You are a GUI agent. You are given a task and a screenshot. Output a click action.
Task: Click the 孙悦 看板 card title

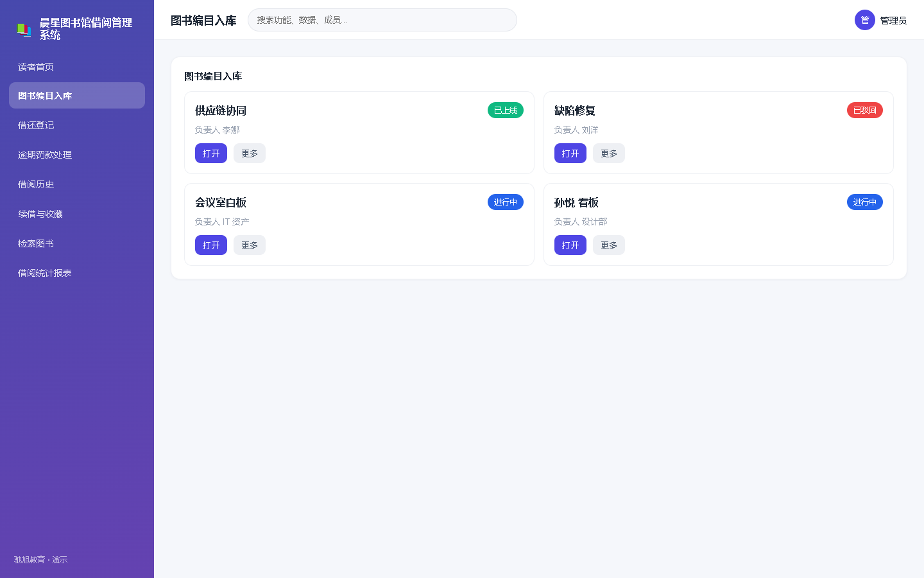tap(576, 202)
